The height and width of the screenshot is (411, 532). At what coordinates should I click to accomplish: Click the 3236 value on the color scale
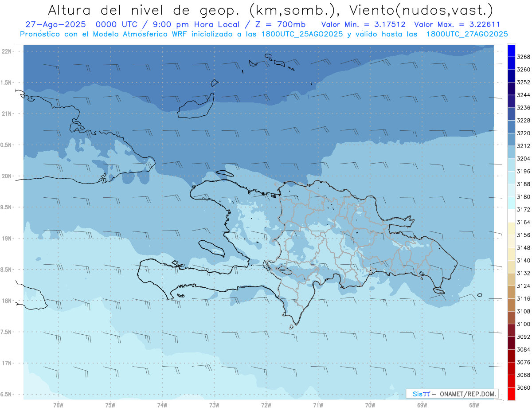point(524,108)
